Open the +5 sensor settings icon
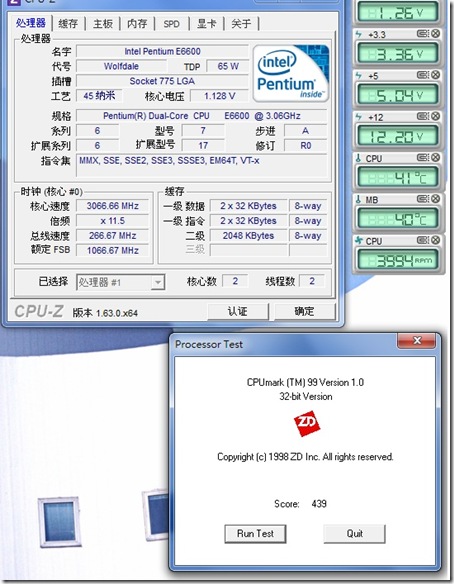Screen dimensions: 454x584 (423, 75)
